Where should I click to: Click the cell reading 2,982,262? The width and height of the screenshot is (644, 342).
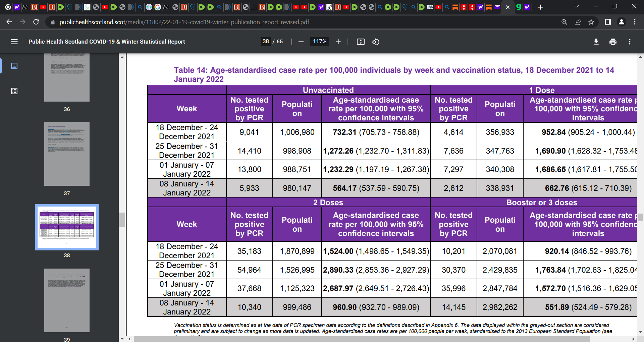click(500, 307)
